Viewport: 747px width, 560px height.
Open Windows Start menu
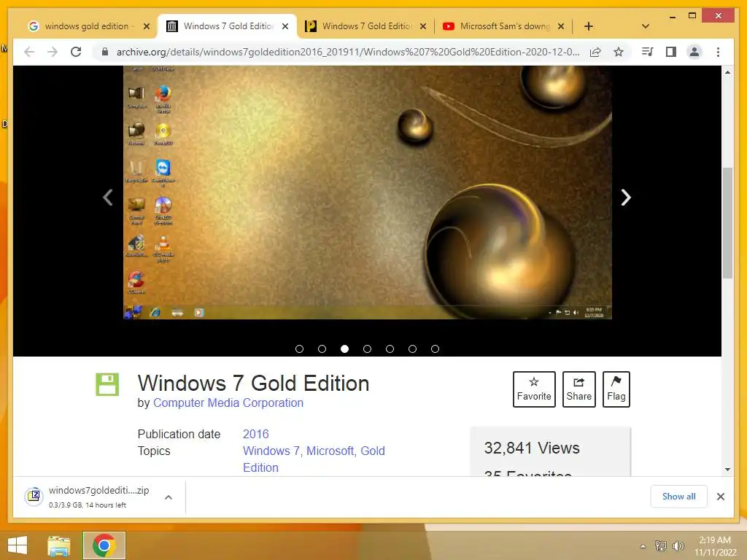click(18, 545)
